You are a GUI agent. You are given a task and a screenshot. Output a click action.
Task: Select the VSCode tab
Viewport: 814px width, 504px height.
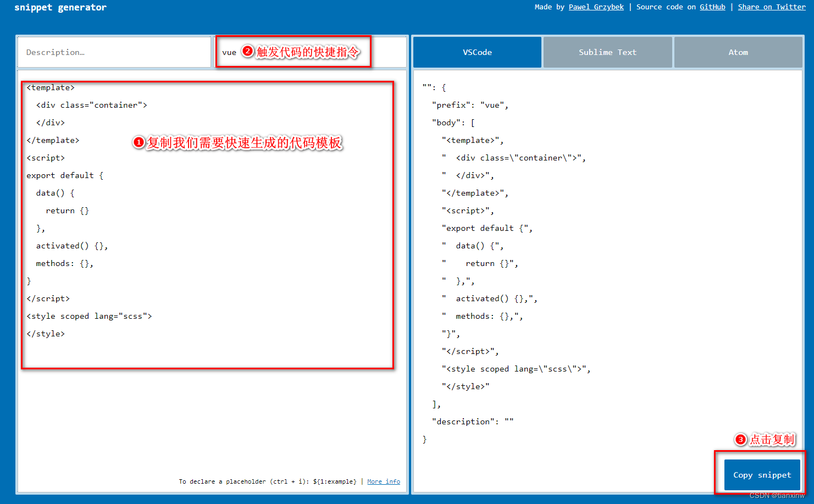pos(477,52)
